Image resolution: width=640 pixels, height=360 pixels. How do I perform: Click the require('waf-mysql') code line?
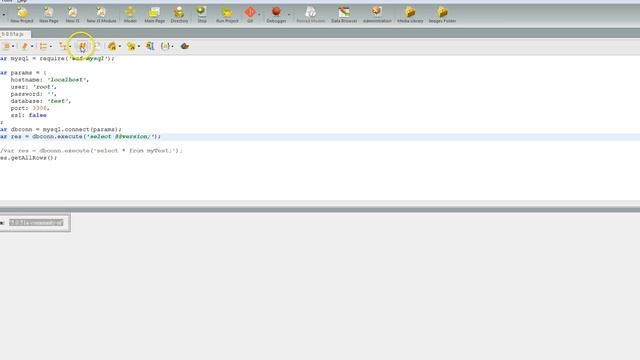[x=57, y=58]
